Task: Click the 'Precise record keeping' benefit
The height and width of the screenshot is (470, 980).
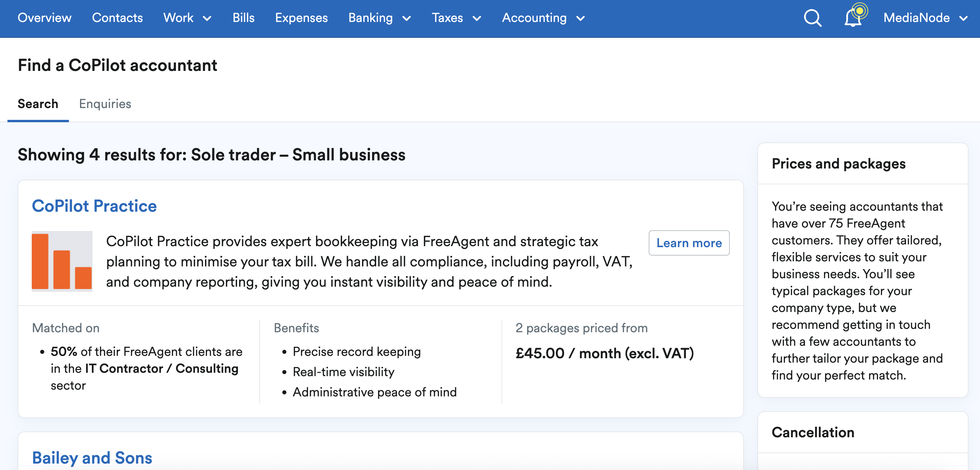Action: [x=357, y=352]
